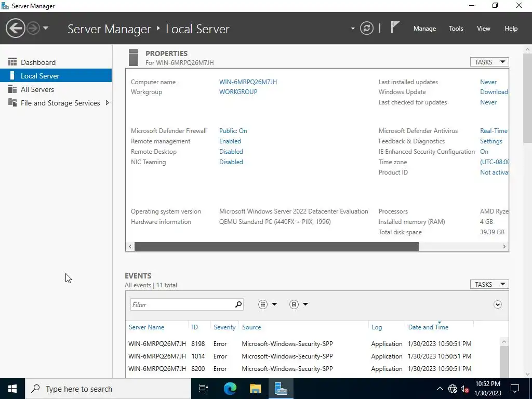532x399 pixels.
Task: Click the network globe tray icon
Action: pos(453,389)
